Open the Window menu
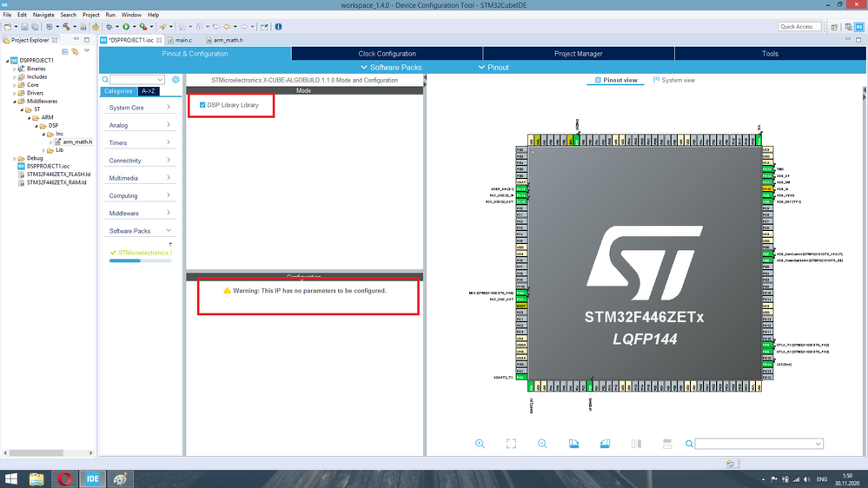The width and height of the screenshot is (868, 488). 131,15
